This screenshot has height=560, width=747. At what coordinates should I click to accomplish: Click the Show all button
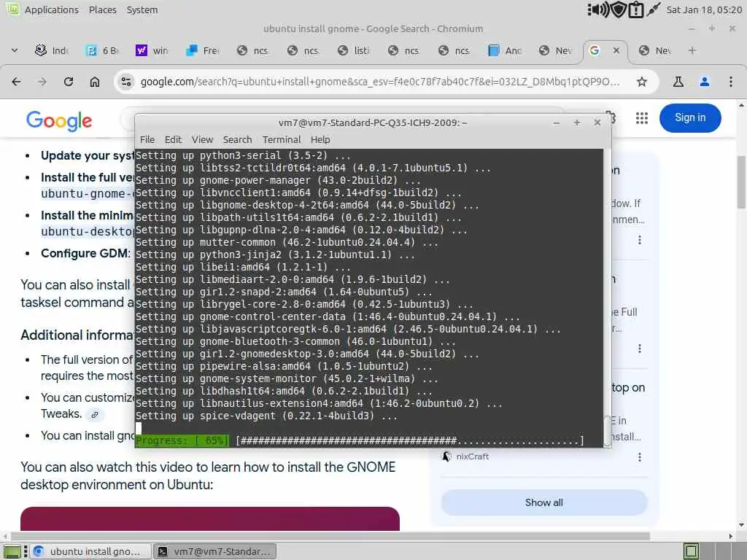pos(544,502)
